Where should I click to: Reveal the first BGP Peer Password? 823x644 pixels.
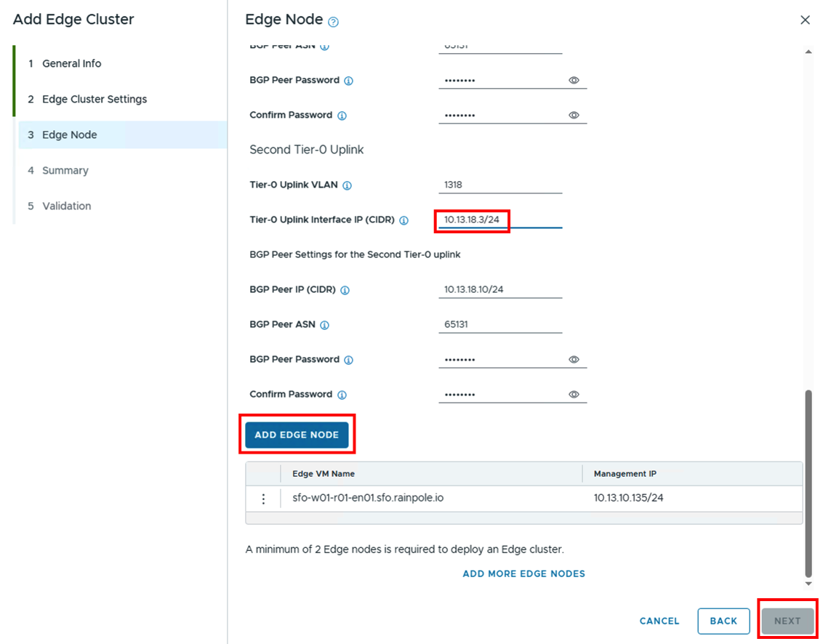coord(574,80)
